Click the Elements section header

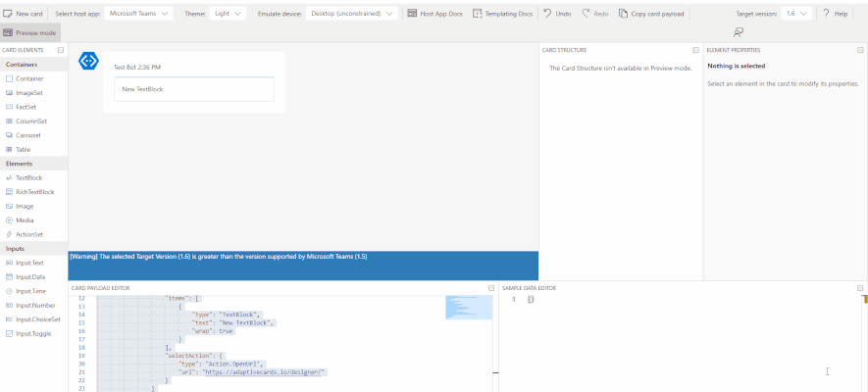(x=33, y=164)
